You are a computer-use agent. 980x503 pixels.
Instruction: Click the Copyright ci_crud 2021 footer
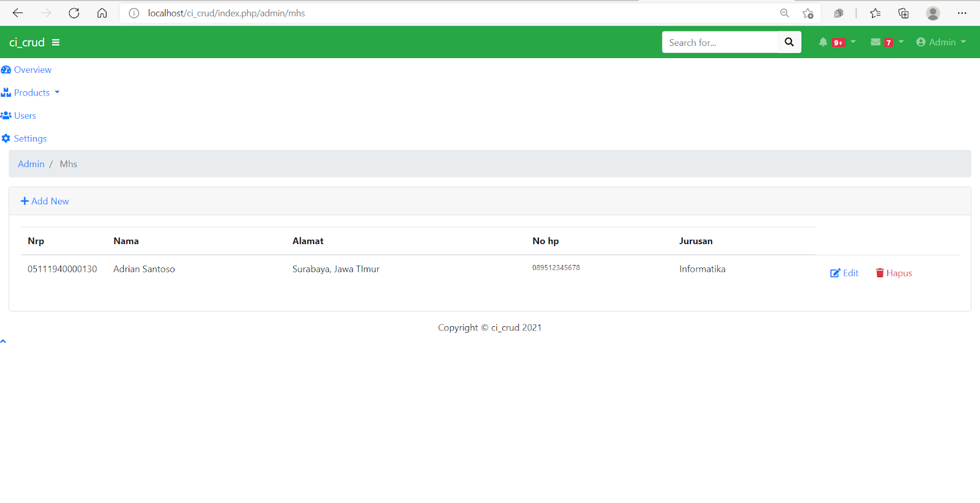coord(490,328)
